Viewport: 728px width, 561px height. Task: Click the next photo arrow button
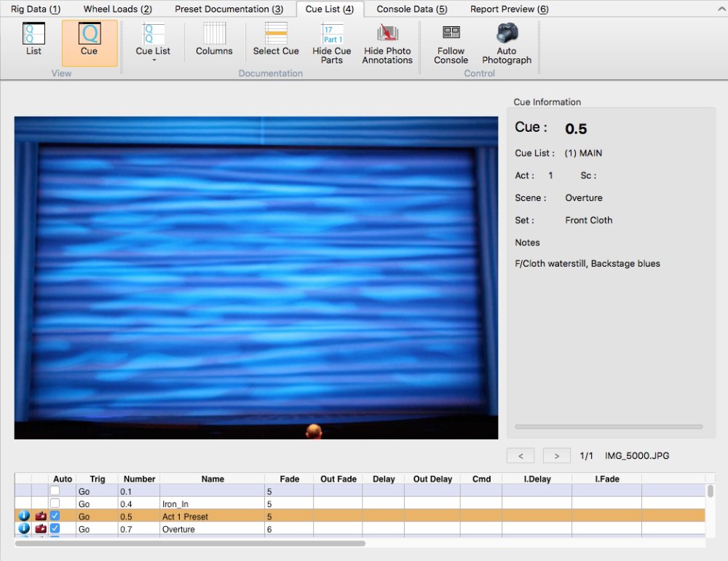[x=556, y=455]
